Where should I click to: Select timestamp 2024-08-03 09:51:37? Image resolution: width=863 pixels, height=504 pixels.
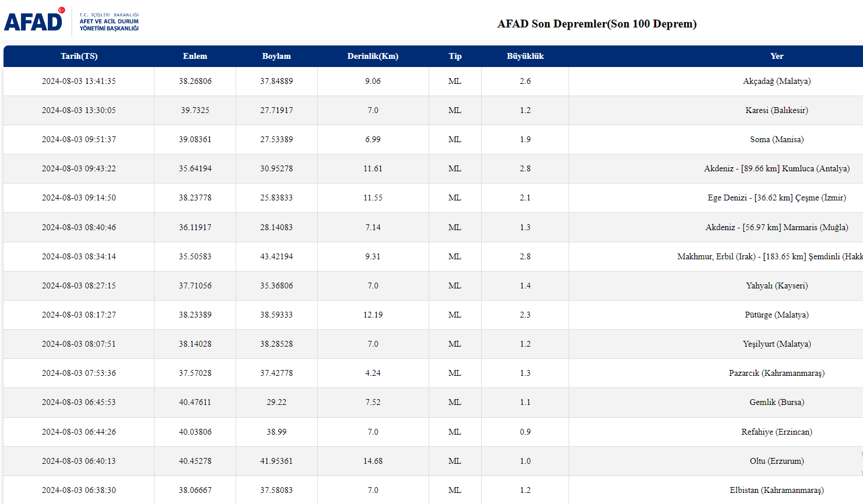(79, 139)
